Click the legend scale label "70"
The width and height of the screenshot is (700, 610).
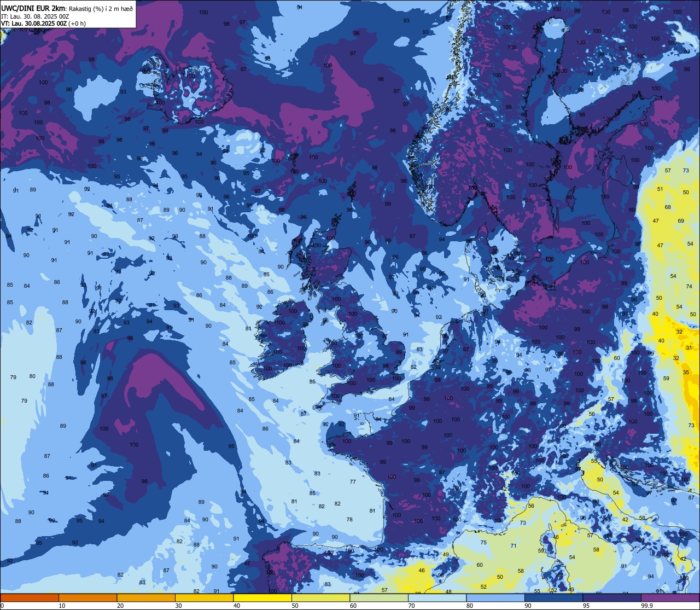[411, 606]
